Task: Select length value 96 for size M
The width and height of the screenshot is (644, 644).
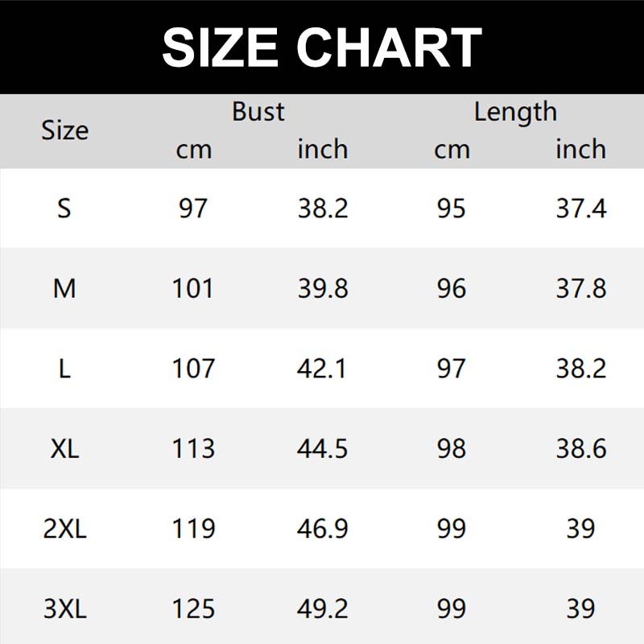Action: pyautogui.click(x=452, y=288)
